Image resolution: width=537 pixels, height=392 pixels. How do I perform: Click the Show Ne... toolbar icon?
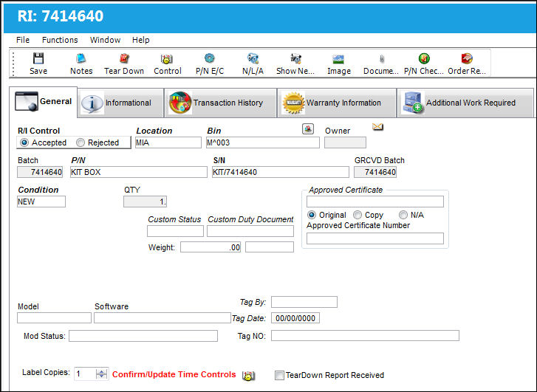tap(295, 58)
